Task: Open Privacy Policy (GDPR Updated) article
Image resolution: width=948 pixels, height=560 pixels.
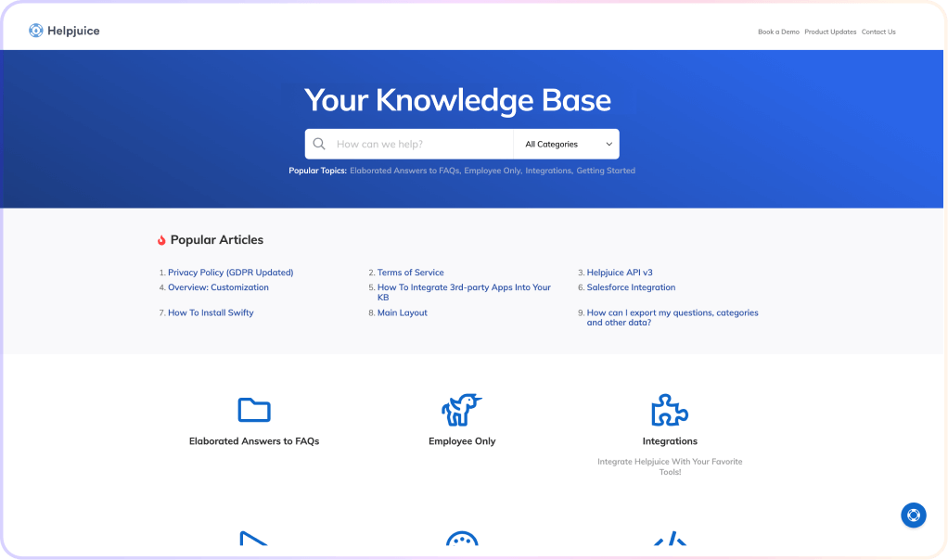Action: (230, 273)
